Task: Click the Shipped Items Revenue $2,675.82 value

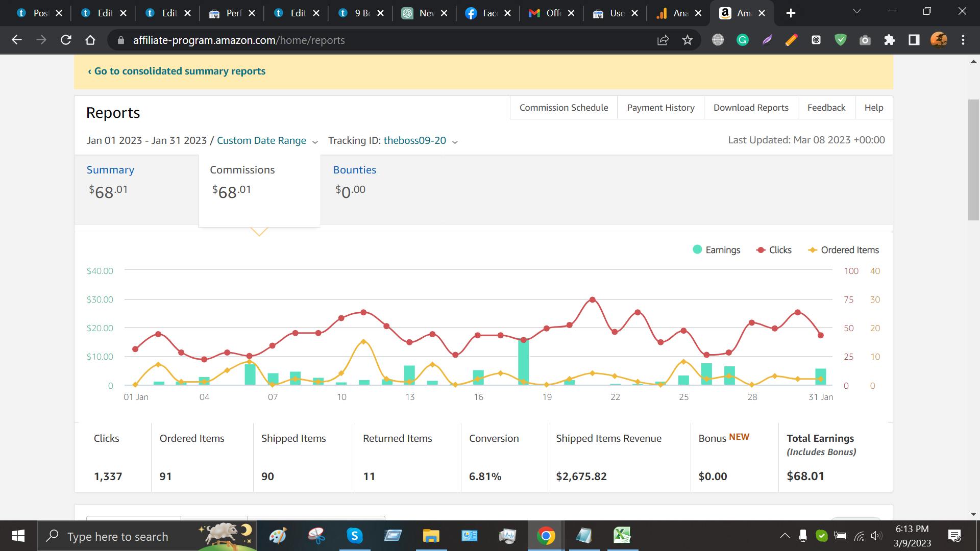Action: click(x=581, y=477)
